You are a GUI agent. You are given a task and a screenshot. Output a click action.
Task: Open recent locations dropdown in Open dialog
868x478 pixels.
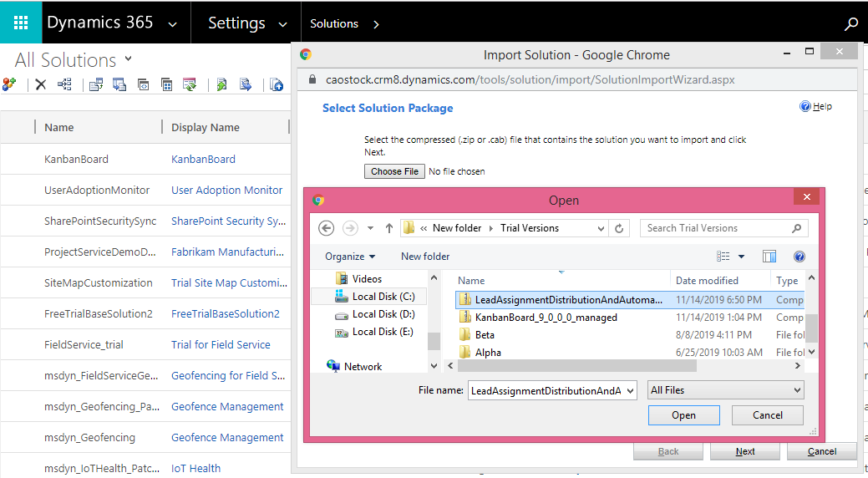point(370,228)
